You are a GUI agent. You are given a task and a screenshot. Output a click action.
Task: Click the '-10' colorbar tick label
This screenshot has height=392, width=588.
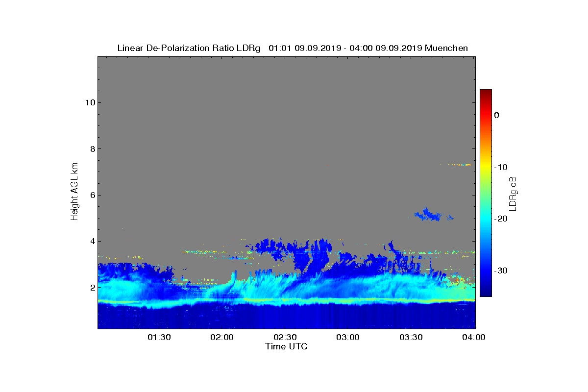(x=500, y=167)
